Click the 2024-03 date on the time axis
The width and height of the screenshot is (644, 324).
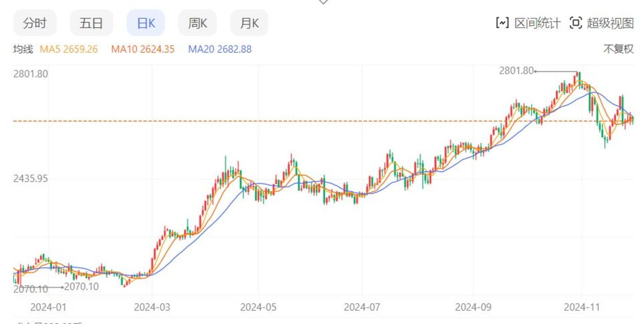tap(152, 307)
